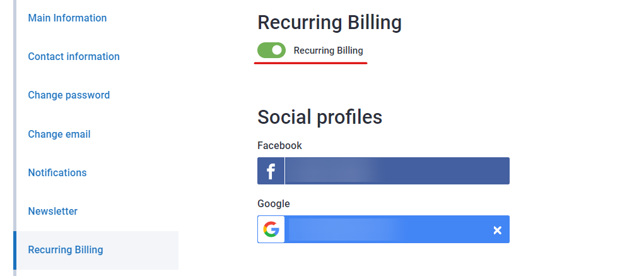Click the Recurring Billing page heading
Viewport: 644px width, 276px height.
pos(329,23)
